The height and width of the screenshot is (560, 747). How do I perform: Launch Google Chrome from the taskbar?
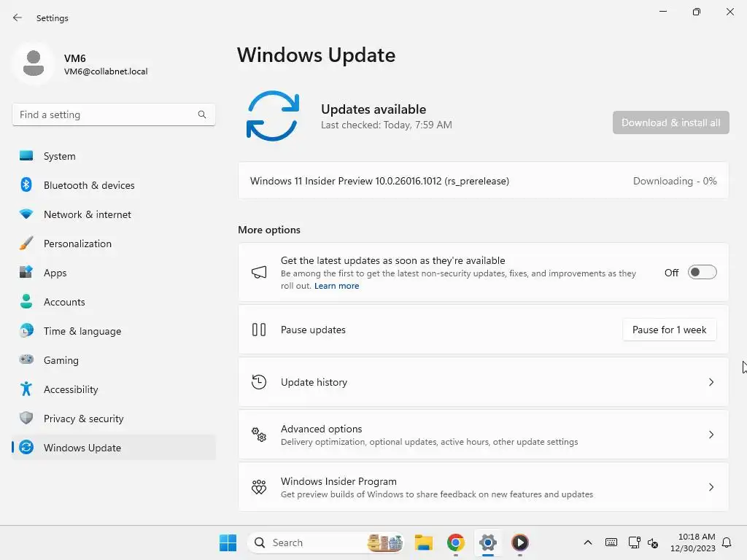tap(456, 542)
